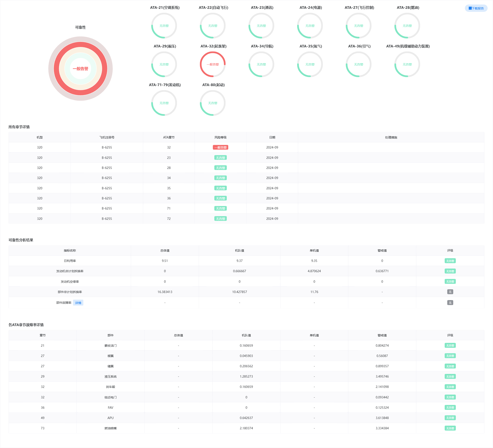Click the 无告警 badge in chapter 34 row

point(221,178)
